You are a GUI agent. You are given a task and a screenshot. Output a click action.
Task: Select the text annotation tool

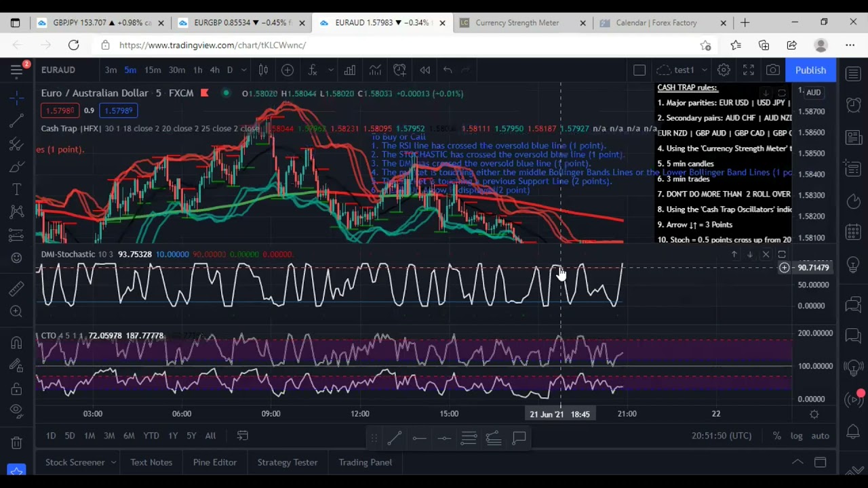tap(17, 189)
